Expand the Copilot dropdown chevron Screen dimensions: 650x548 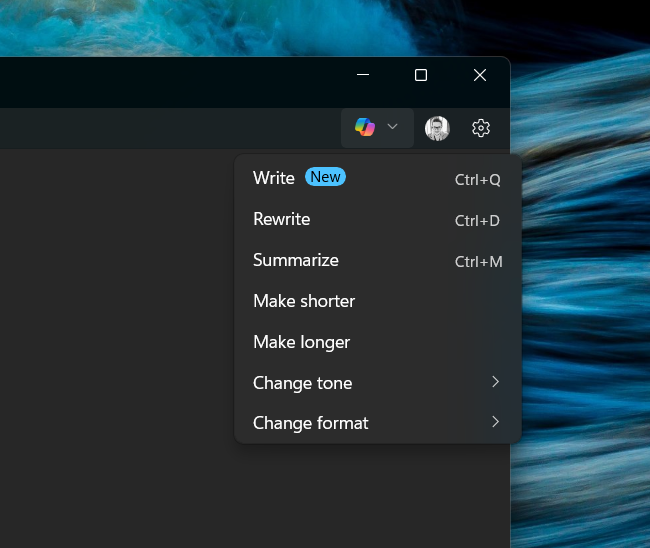click(x=392, y=126)
